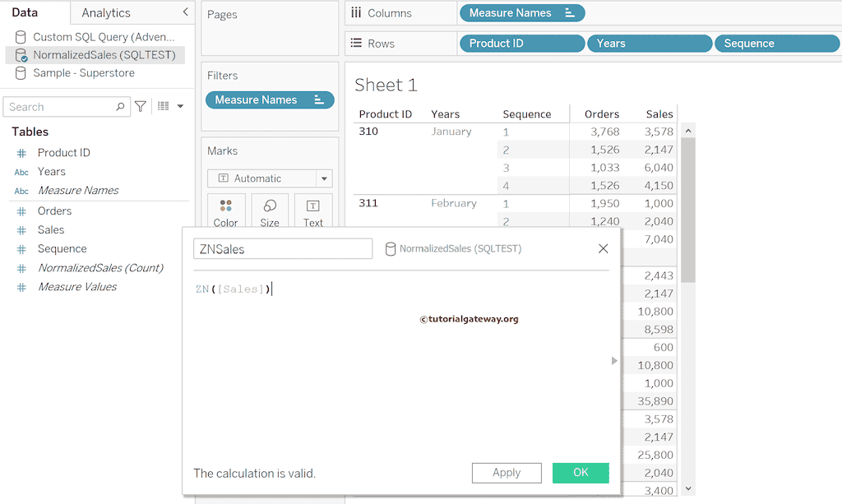Screen dimensions: 842x504
Task: Click the Apply button
Action: click(x=507, y=473)
